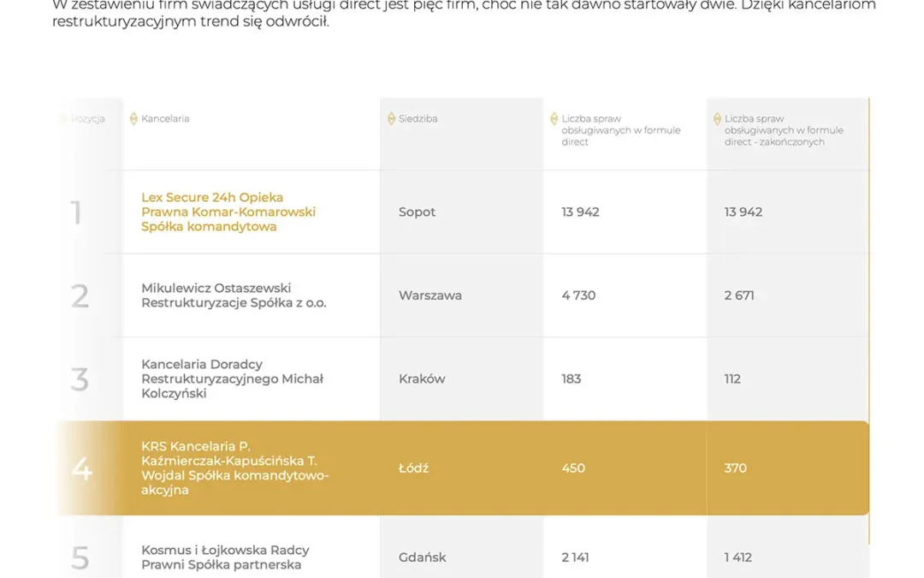
Task: Select Mikulewicz Ostaszewski Restrukturyzacje firm name
Action: coord(234,295)
